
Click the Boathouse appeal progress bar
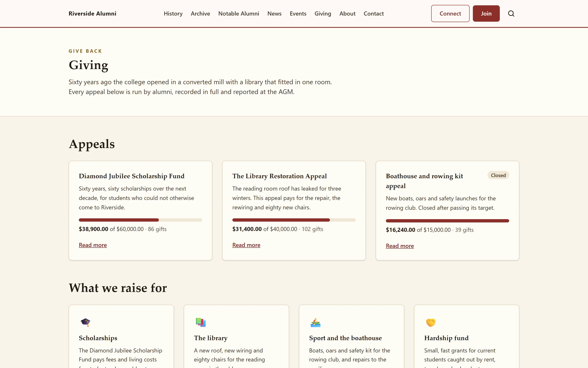pos(447,221)
